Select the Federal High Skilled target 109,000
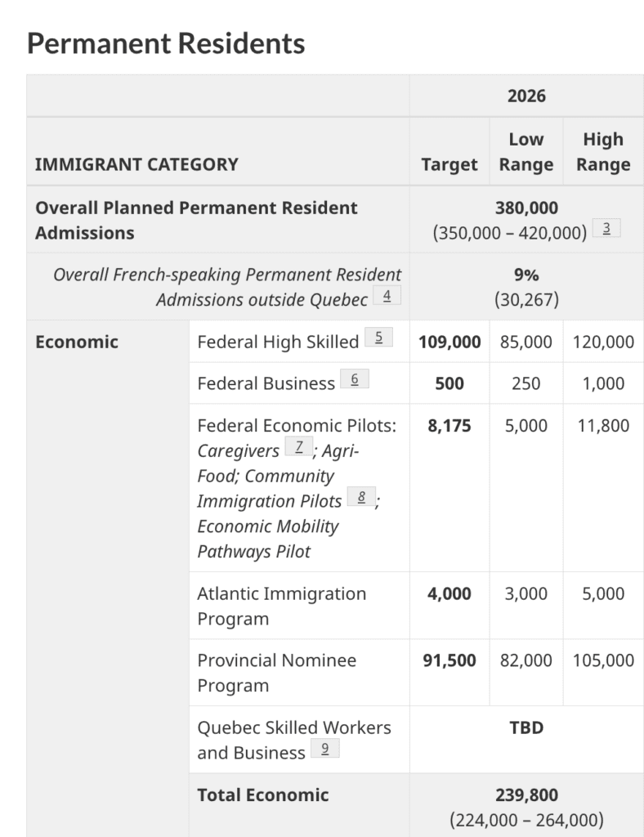 tap(449, 342)
